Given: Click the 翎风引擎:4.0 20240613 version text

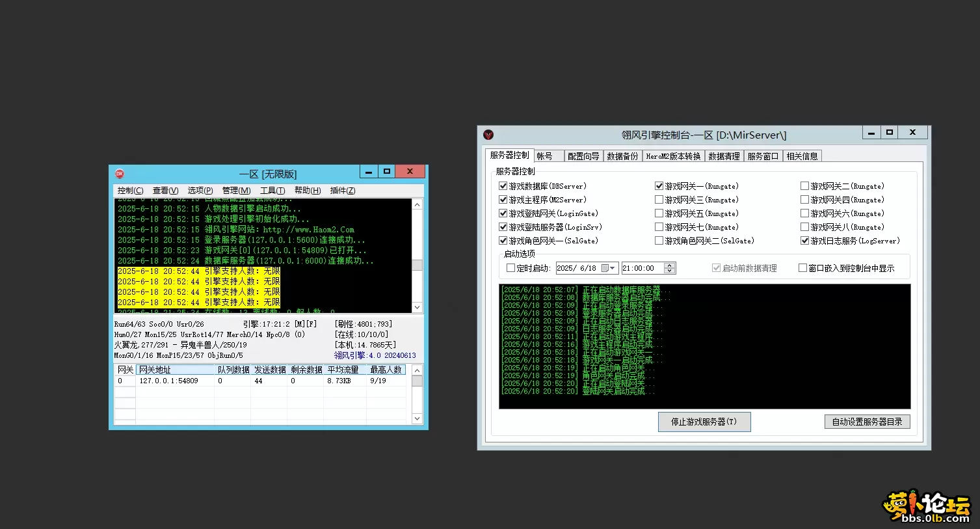Looking at the screenshot, I should coord(375,355).
